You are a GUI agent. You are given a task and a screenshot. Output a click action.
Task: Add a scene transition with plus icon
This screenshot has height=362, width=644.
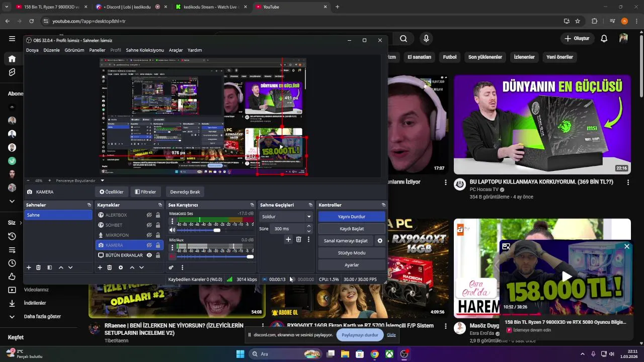click(x=288, y=240)
